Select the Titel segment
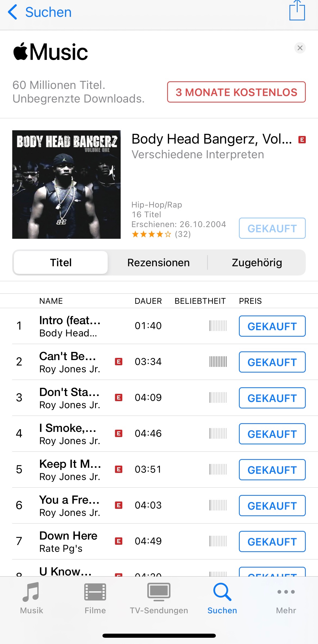 coord(61,262)
